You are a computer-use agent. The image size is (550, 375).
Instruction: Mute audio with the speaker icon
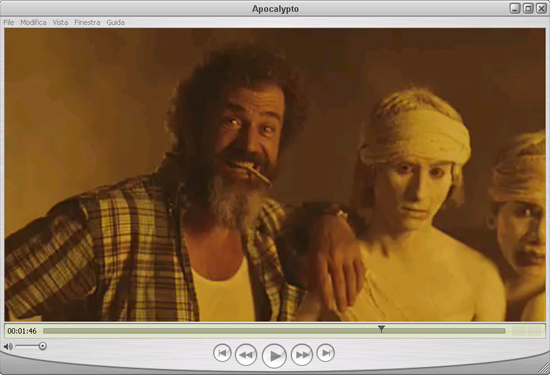click(8, 347)
